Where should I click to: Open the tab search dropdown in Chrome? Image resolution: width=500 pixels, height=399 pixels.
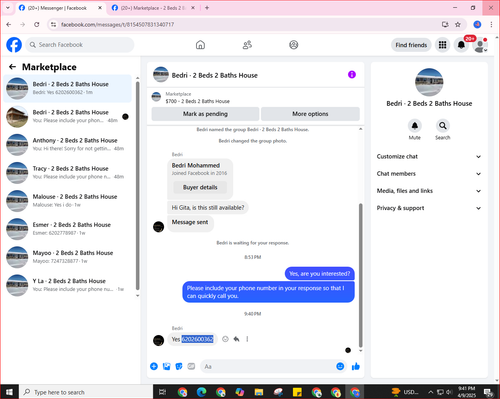[x=8, y=8]
